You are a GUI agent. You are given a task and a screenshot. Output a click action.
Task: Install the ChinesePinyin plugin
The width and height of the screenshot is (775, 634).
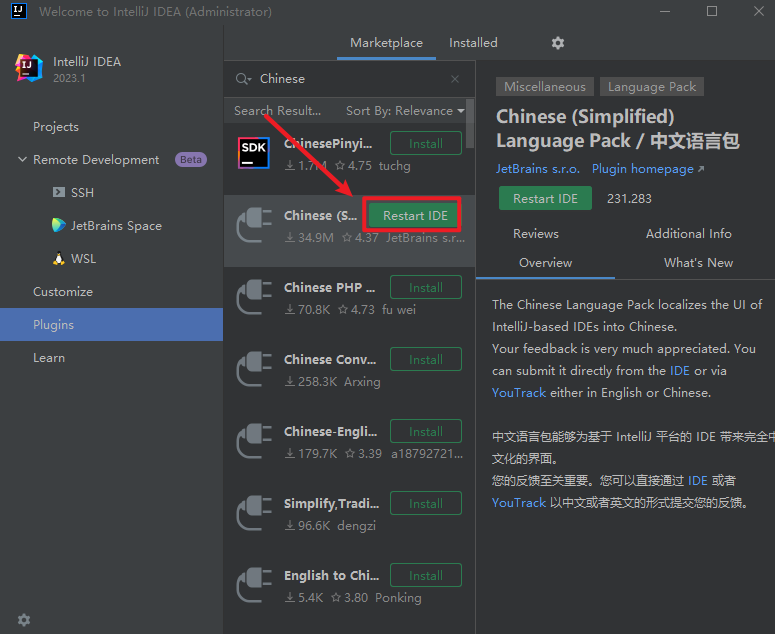[426, 143]
